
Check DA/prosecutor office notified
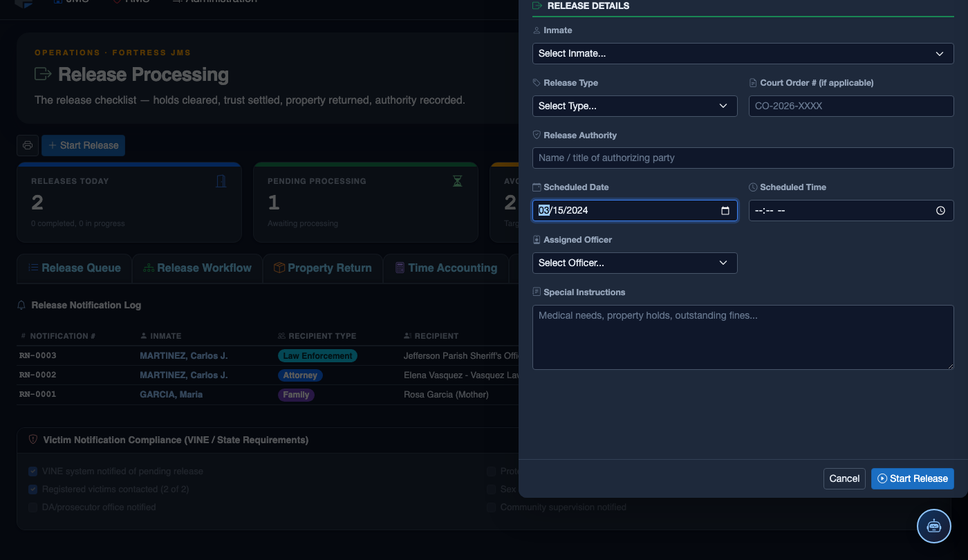[x=33, y=507]
